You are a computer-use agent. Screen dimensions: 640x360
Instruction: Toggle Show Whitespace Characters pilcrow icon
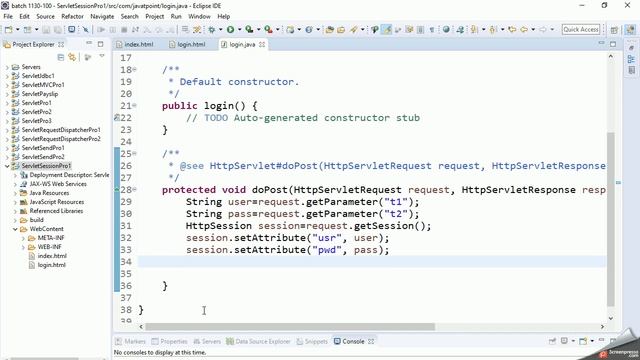click(431, 29)
